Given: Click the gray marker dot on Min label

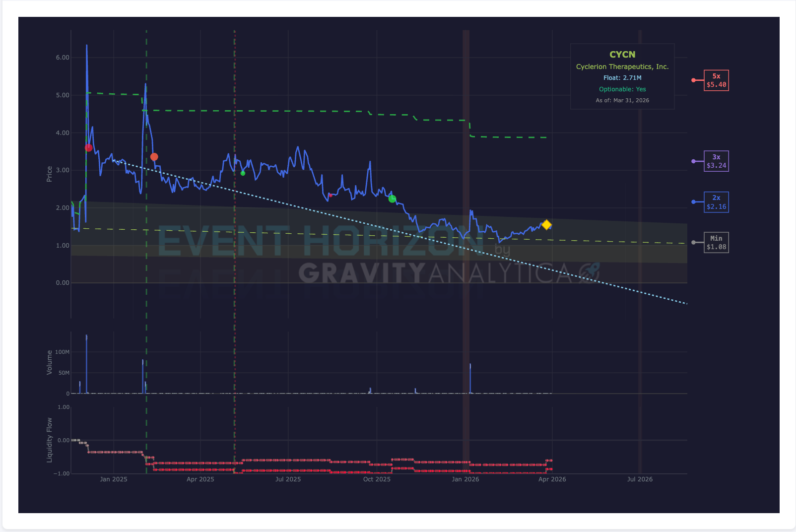Looking at the screenshot, I should (693, 243).
